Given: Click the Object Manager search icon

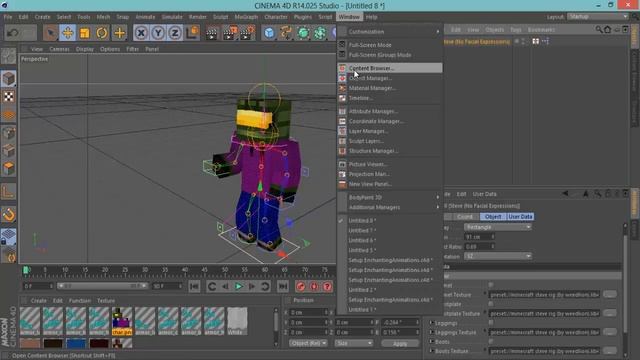Looking at the screenshot, I should (599, 29).
